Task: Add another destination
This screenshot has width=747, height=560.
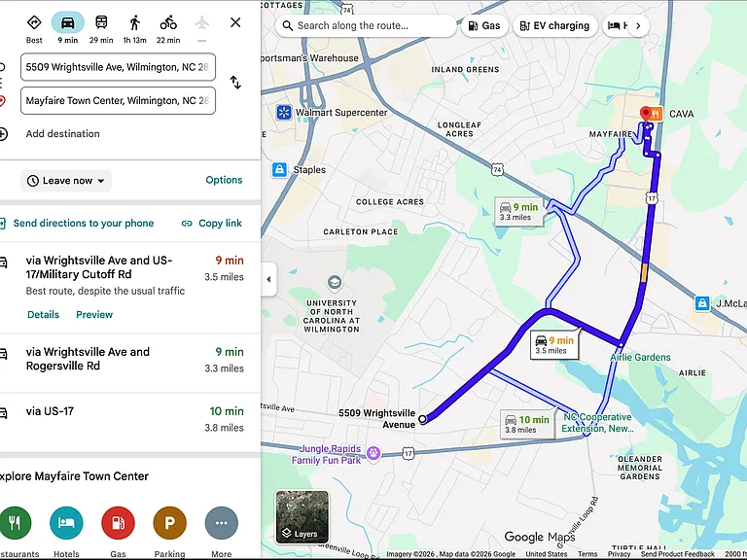Action: click(62, 134)
